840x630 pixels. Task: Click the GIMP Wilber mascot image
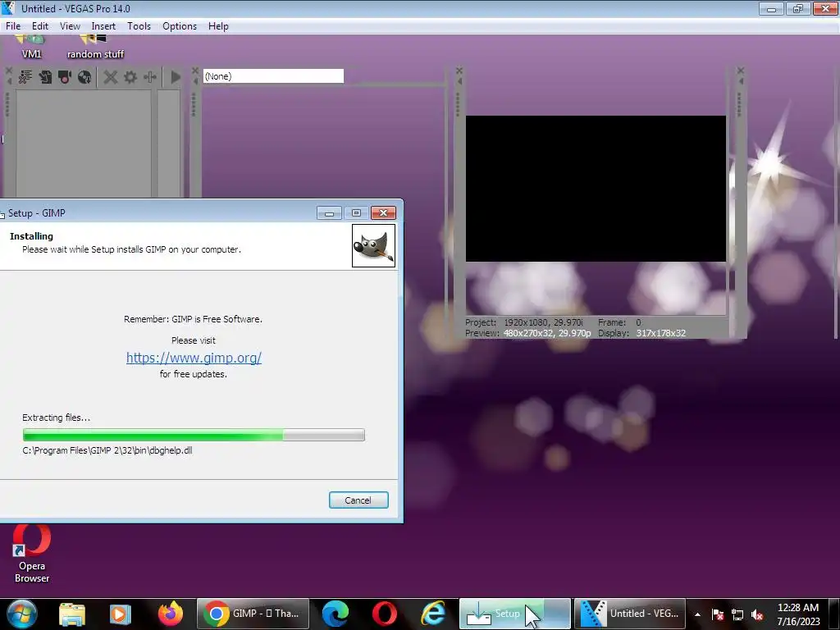pos(373,245)
